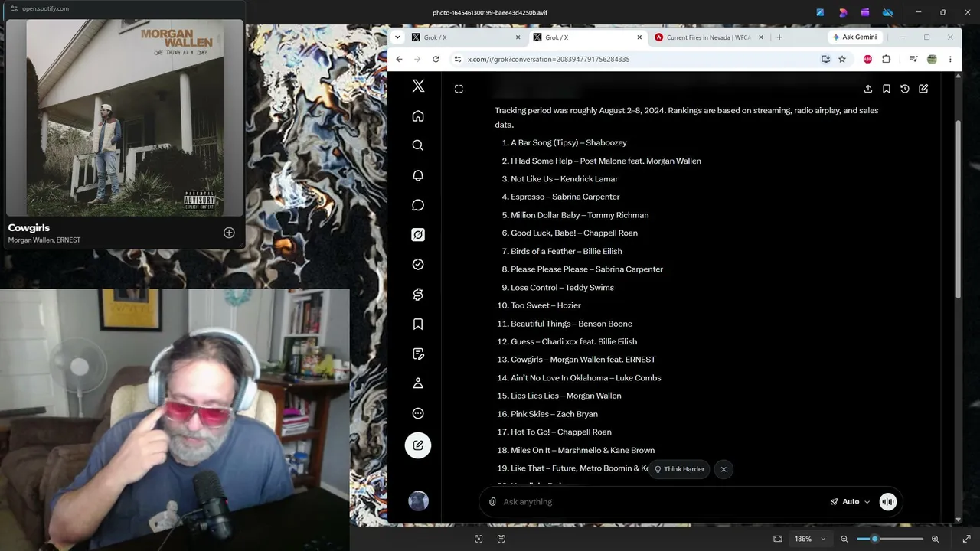This screenshot has width=980, height=551.
Task: Focus the Ask anything input field
Action: point(662,502)
